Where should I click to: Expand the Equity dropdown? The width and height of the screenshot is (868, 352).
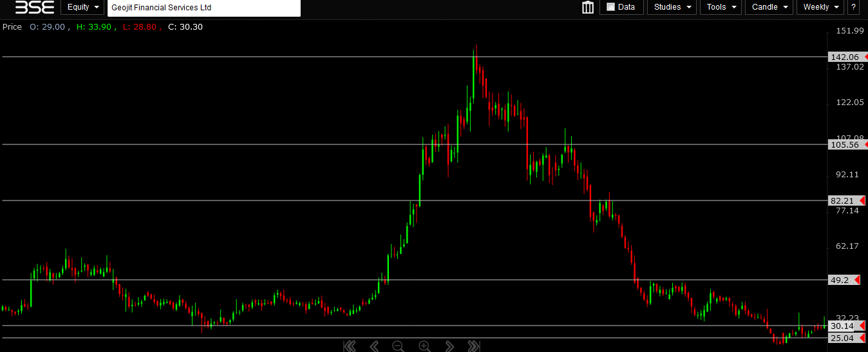pos(82,7)
